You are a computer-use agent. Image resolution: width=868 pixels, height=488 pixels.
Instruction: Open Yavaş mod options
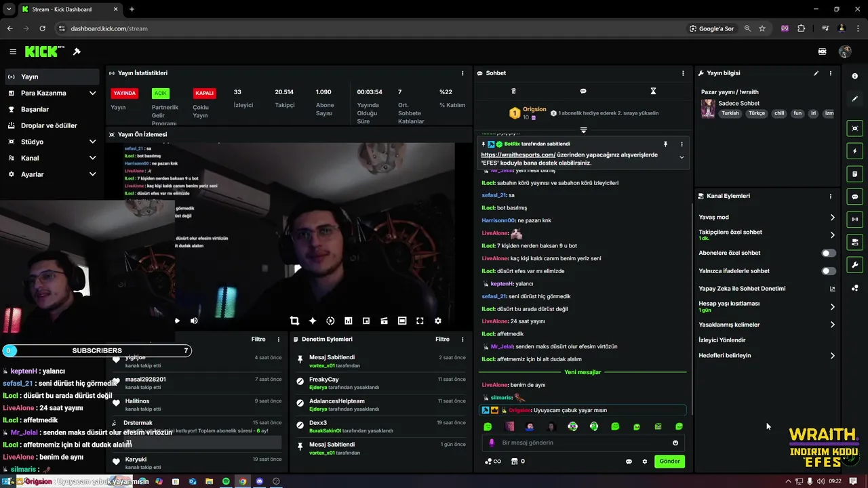(x=767, y=218)
